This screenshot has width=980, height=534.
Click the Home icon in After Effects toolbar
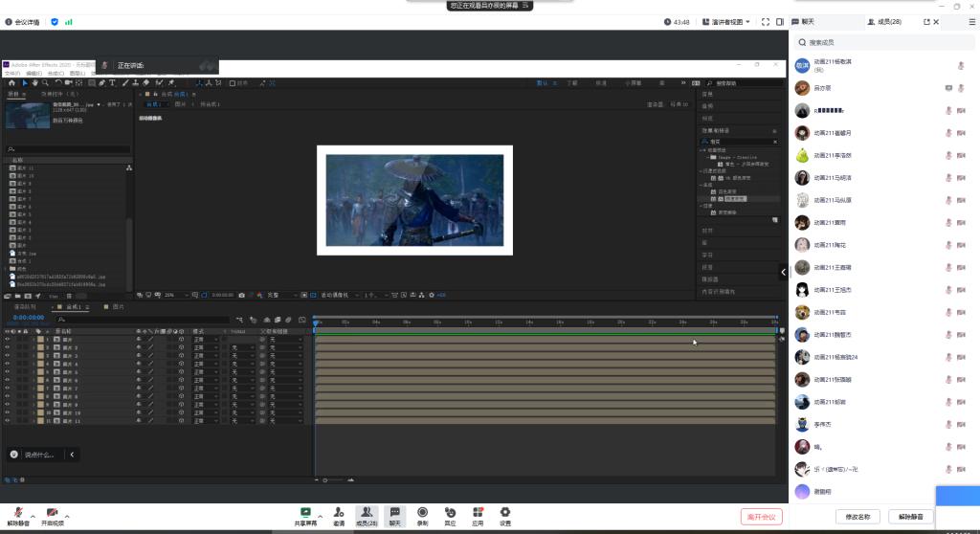11,83
